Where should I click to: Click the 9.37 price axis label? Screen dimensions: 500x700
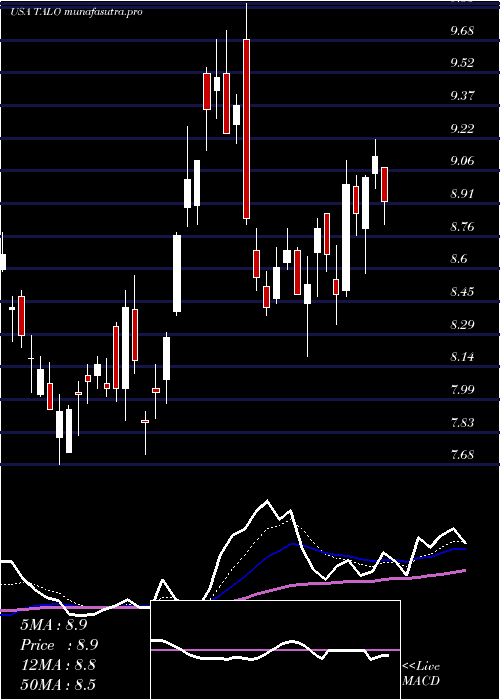[462, 96]
